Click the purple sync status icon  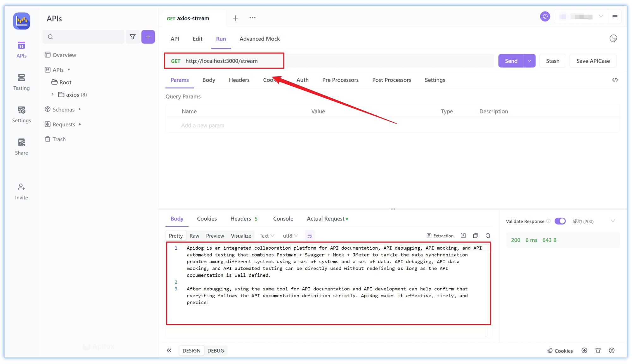[545, 16]
